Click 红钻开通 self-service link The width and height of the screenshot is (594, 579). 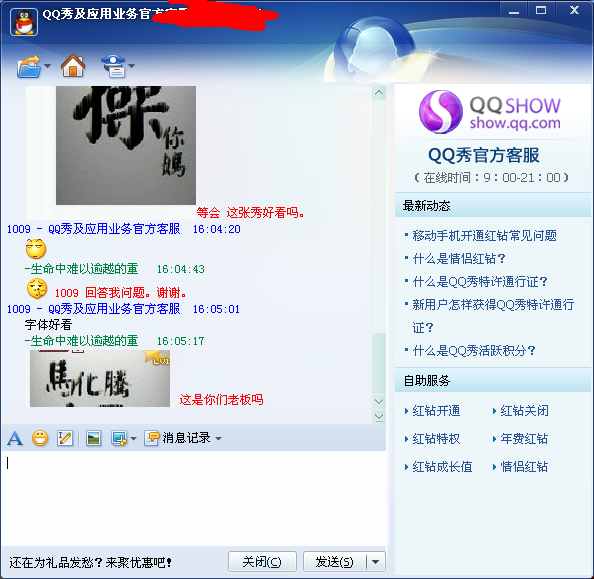[x=436, y=411]
